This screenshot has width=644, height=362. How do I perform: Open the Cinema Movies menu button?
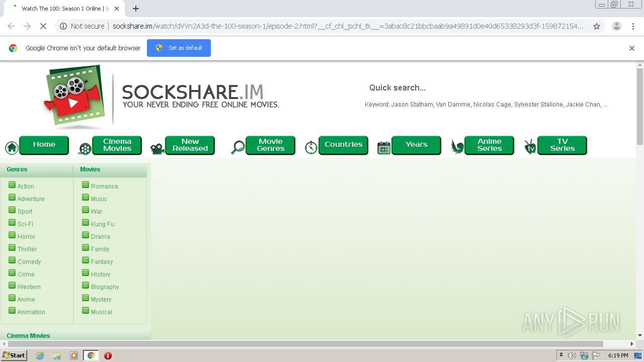click(117, 145)
